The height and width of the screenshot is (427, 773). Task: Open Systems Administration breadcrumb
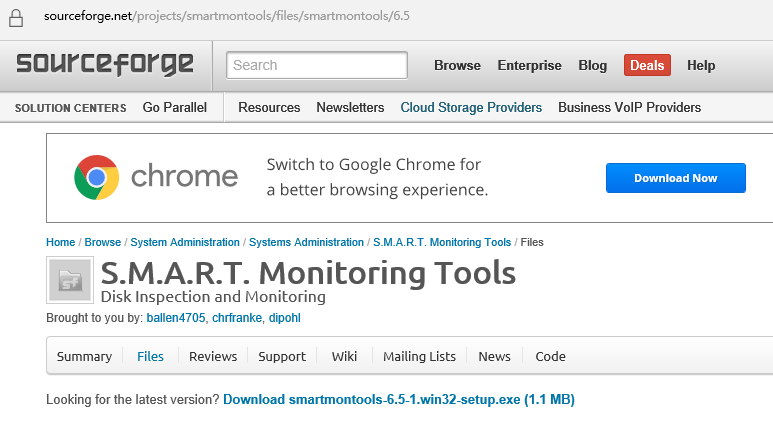[306, 242]
